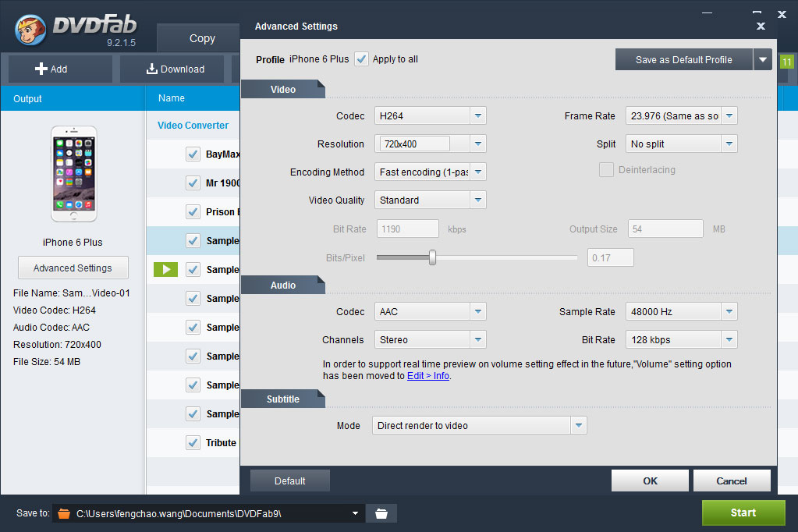Click the Download toolbar button
The width and height of the screenshot is (798, 532).
[x=172, y=69]
